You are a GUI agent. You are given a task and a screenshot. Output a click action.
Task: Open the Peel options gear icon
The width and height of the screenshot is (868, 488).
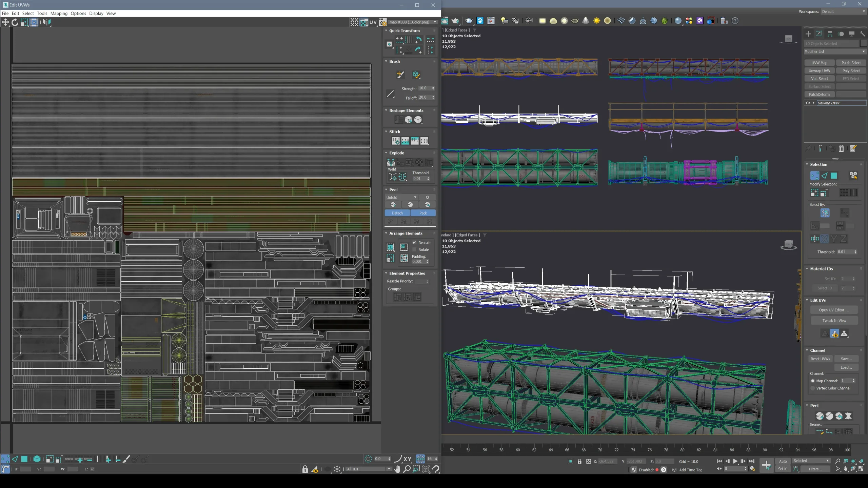[428, 197]
